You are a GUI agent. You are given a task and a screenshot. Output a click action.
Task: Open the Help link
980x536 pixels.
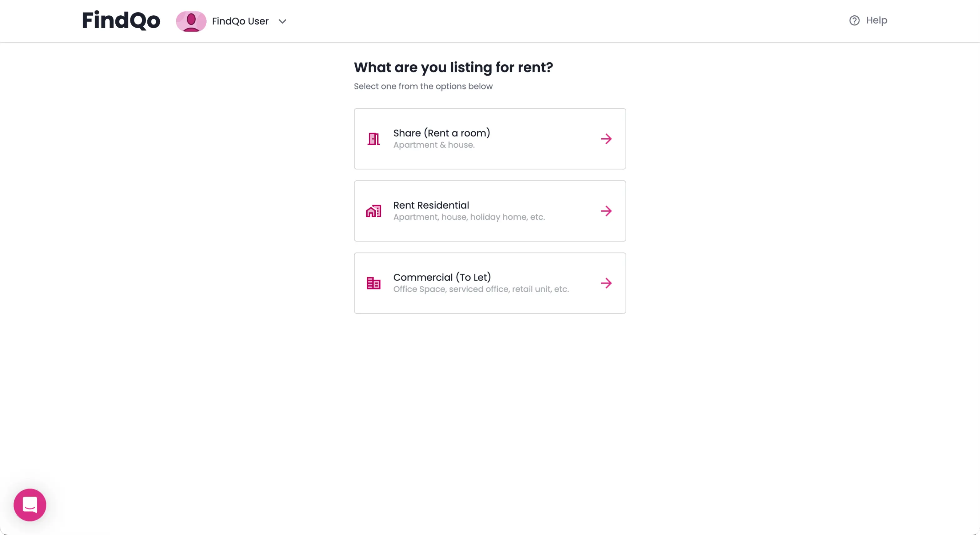[877, 20]
